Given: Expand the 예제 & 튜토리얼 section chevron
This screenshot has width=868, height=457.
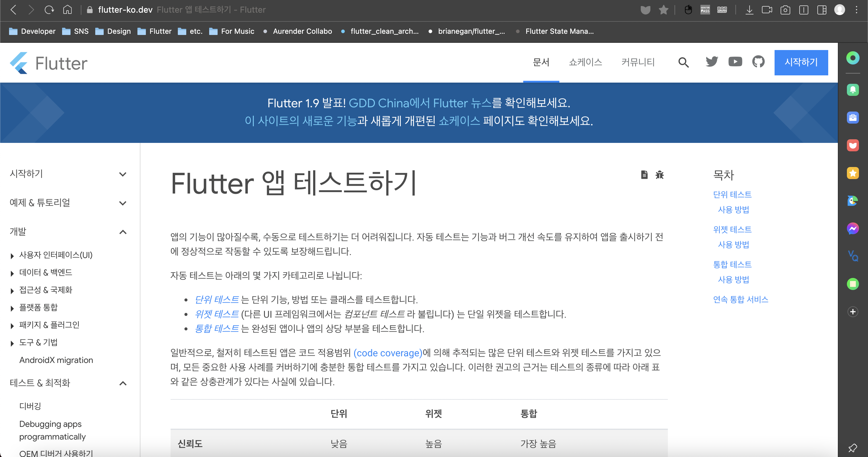Looking at the screenshot, I should [123, 203].
